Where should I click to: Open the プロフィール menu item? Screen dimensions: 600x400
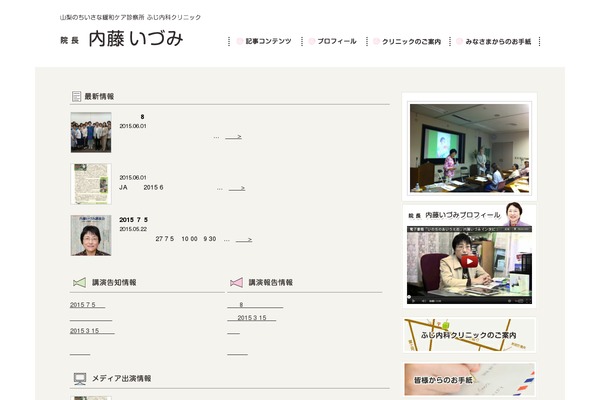[333, 41]
